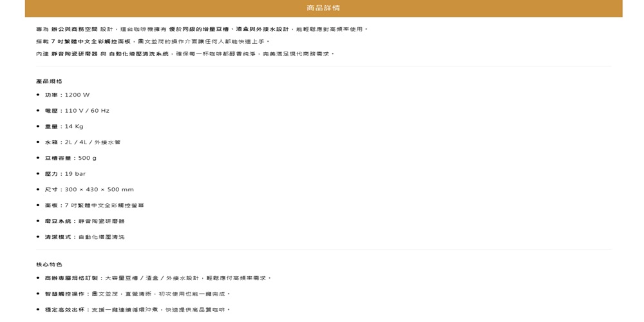Click the 重量：14 Kg spec item

point(64,127)
